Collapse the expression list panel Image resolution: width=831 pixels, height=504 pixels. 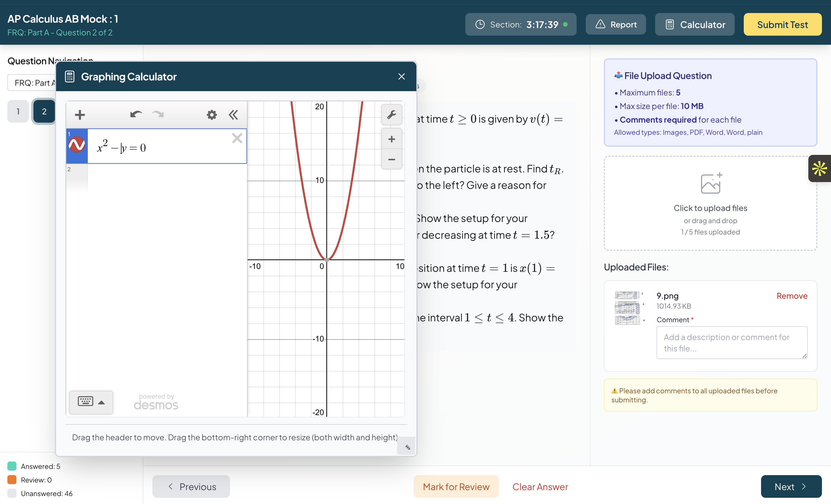coord(233,115)
